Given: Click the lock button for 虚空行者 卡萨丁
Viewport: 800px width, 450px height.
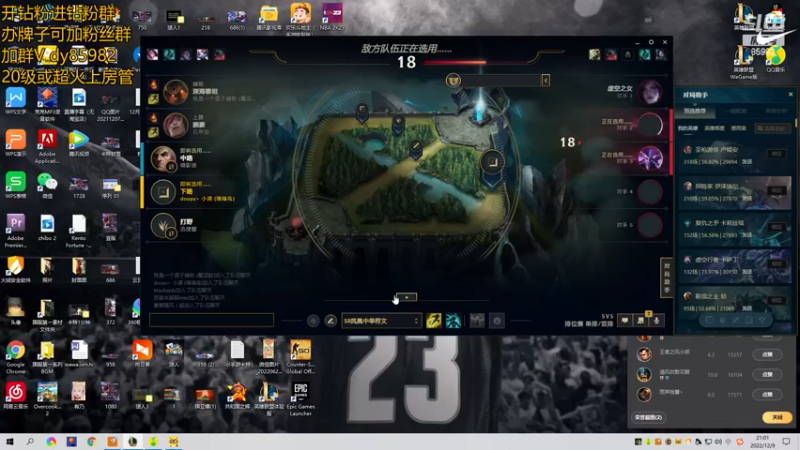Looking at the screenshot, I should [x=777, y=264].
